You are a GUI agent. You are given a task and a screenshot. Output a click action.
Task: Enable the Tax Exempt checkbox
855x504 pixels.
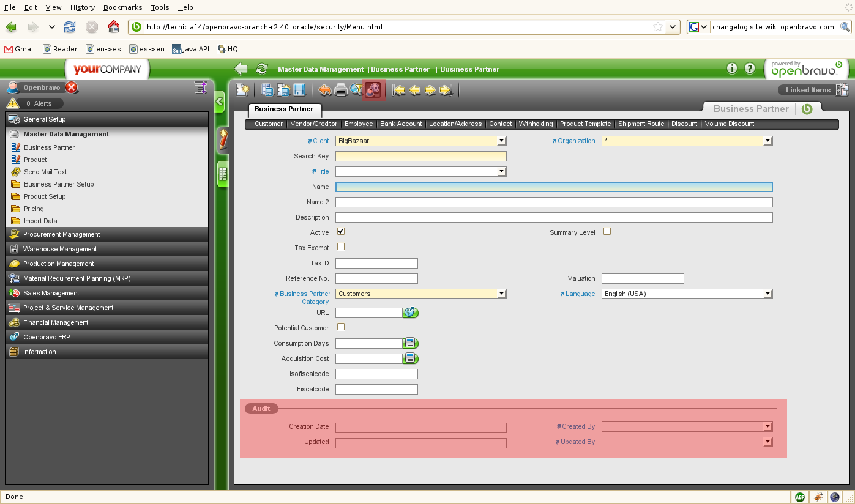[341, 246]
